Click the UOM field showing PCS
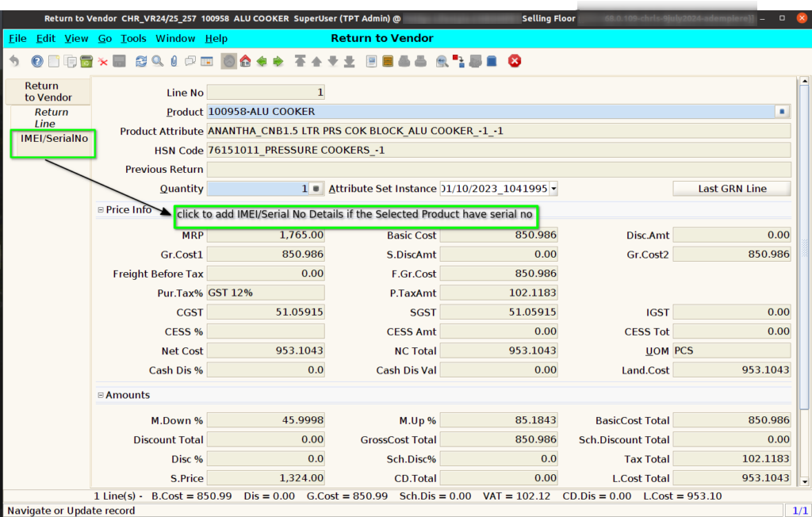 [732, 350]
